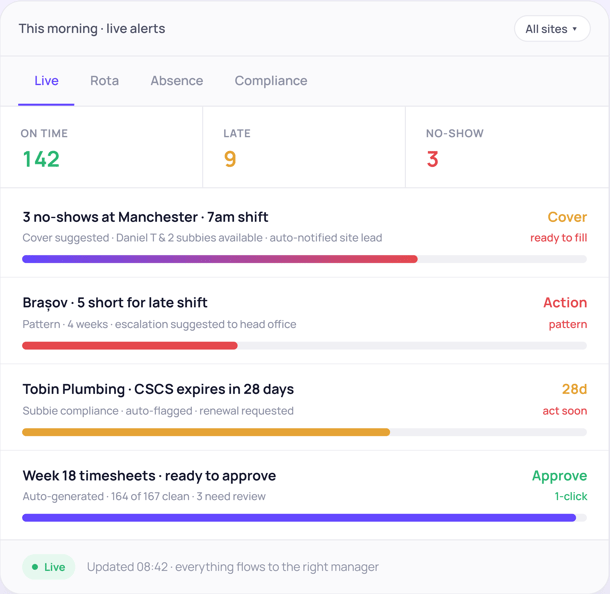
Task: Open the Tobin Plumbing CSCS alert
Action: click(305, 407)
